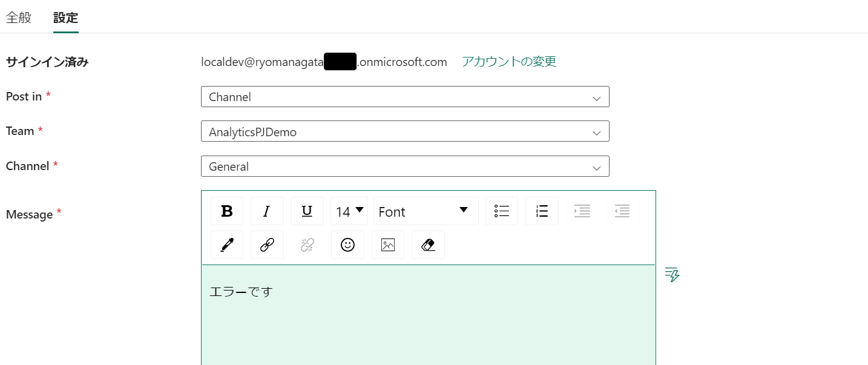This screenshot has height=365, width=868.
Task: Click the Post in field label
Action: click(24, 96)
